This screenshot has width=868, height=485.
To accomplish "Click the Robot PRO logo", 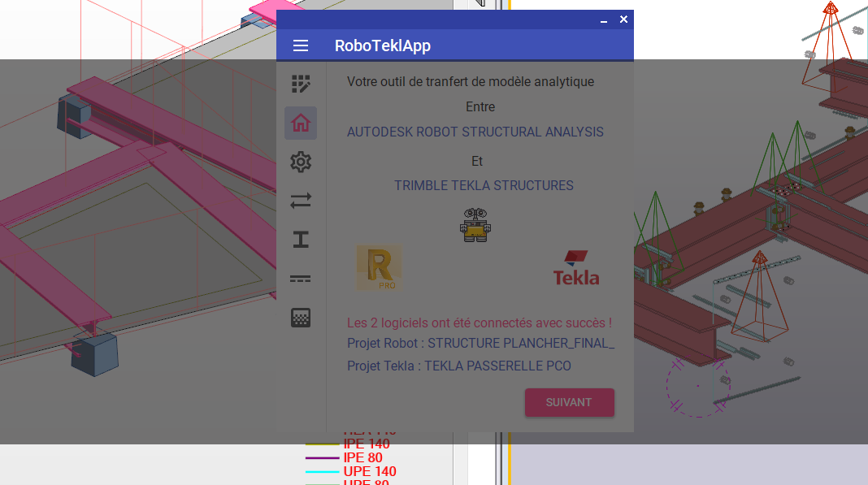I will [380, 268].
